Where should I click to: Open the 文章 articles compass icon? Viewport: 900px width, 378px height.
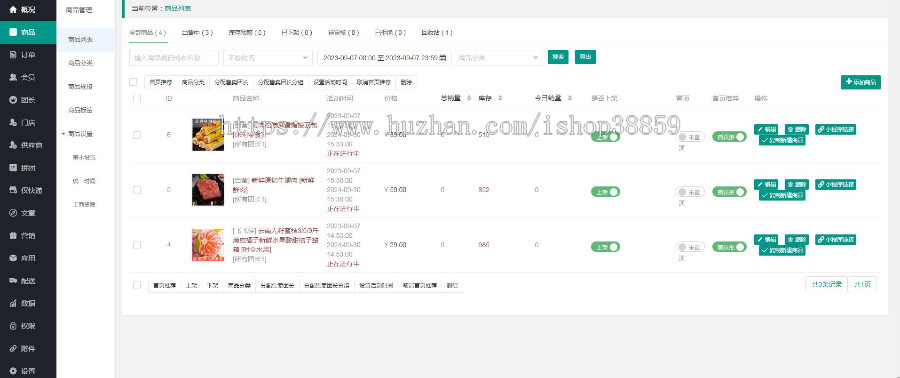(13, 213)
